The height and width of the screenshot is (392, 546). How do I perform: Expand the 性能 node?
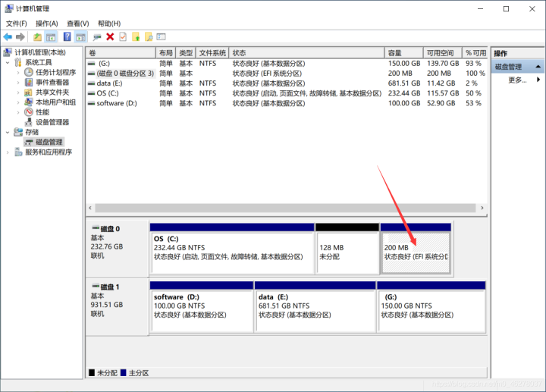(18, 112)
